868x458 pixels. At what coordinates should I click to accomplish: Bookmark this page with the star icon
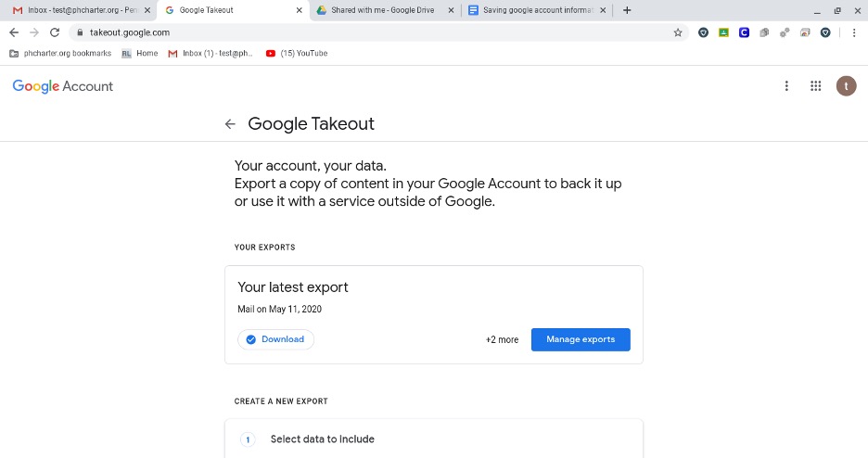678,32
